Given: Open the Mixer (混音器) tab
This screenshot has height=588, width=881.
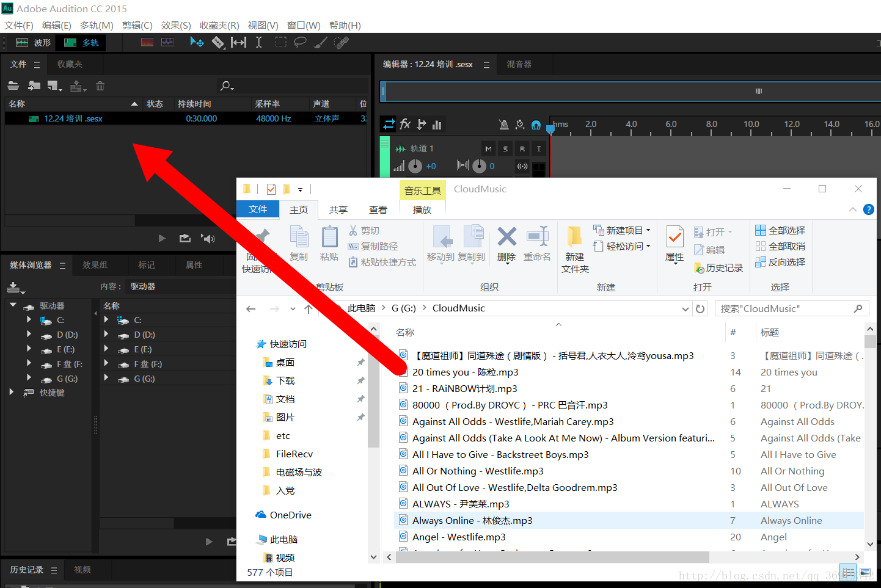Looking at the screenshot, I should pos(519,64).
